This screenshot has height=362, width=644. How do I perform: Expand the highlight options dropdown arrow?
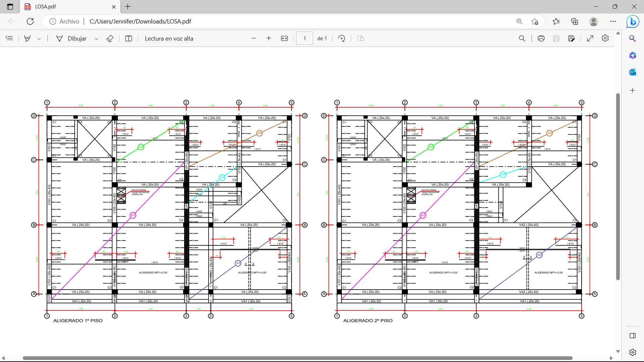pos(39,39)
